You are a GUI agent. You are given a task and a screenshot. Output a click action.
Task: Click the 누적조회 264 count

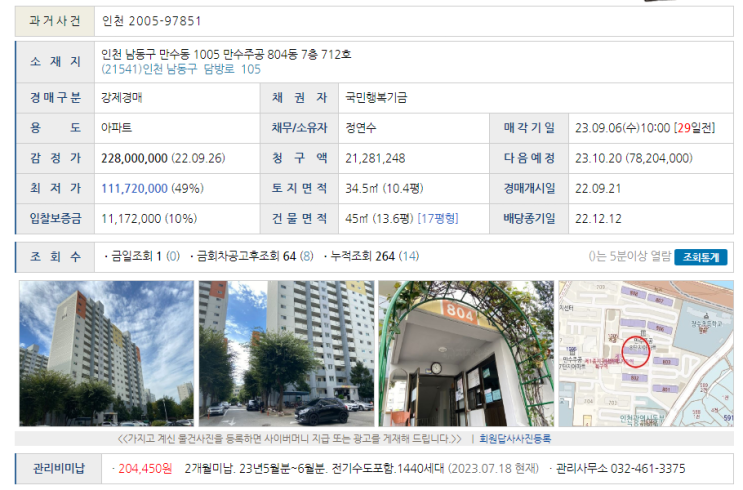(362, 256)
